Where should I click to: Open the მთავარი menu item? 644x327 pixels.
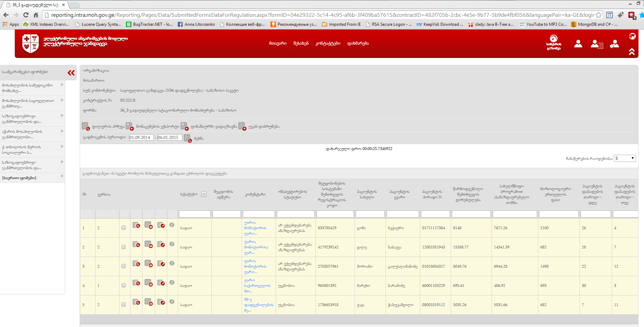[x=277, y=44]
